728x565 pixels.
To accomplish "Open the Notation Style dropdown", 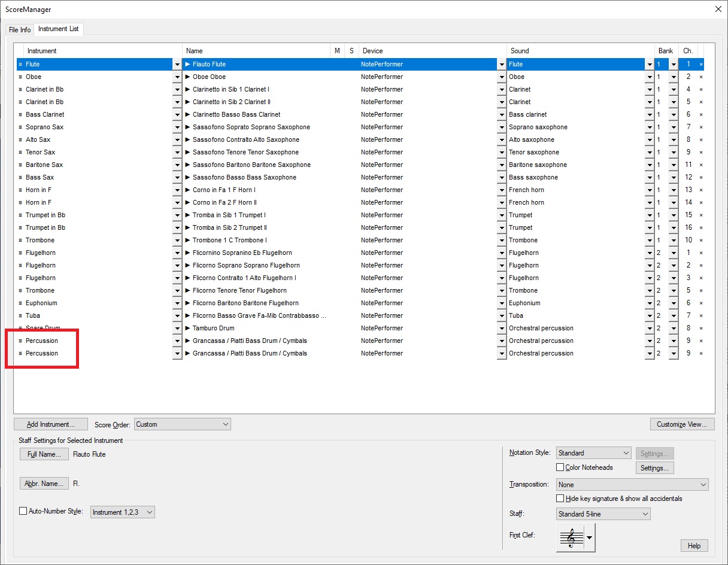I will point(593,453).
